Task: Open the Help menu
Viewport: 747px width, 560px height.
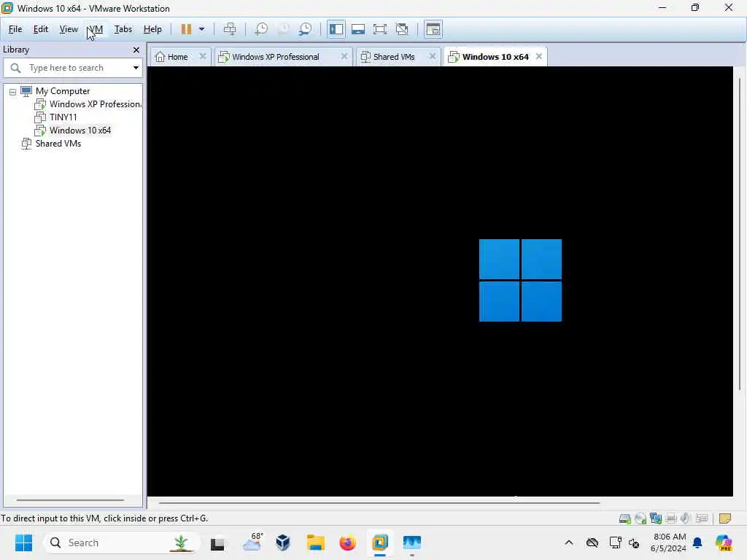Action: (x=152, y=29)
